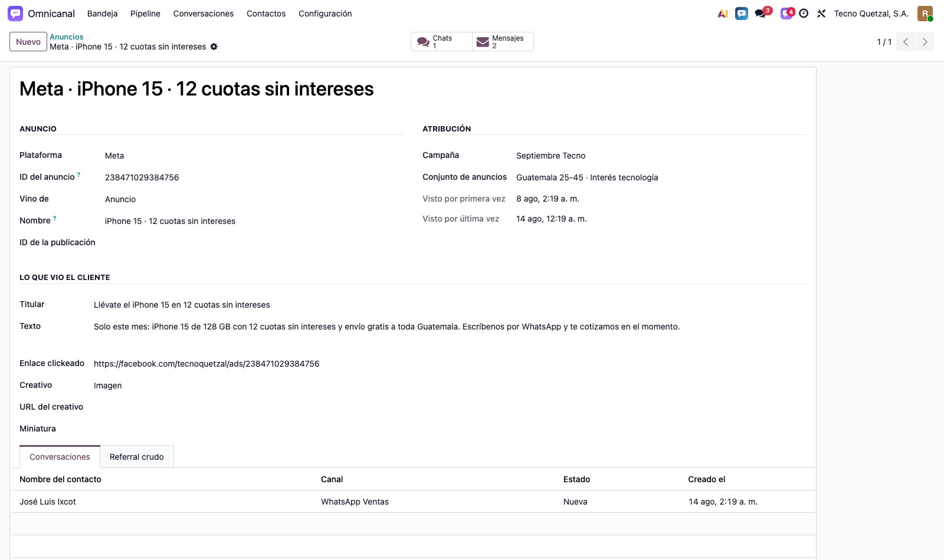The height and width of the screenshot is (560, 944).
Task: Open the Mensajes stat button
Action: [x=503, y=41]
